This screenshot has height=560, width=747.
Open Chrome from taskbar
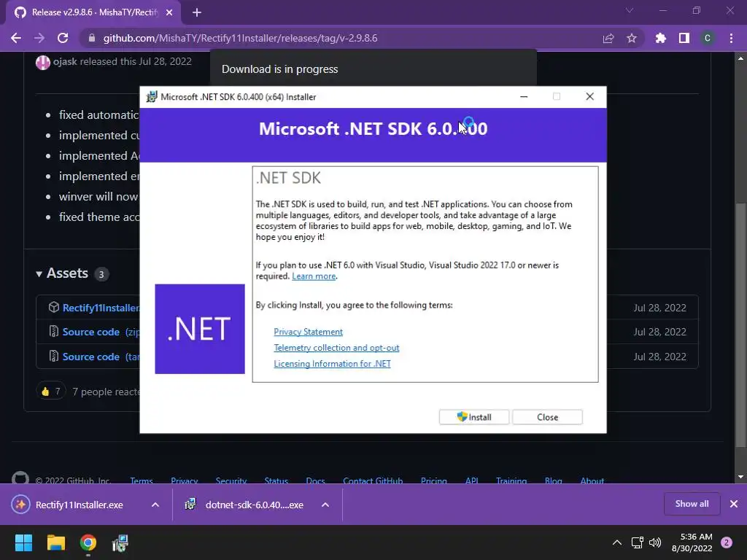pyautogui.click(x=88, y=542)
